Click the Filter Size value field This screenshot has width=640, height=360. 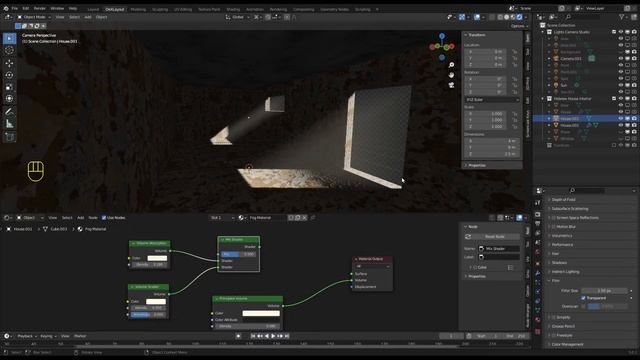(604, 291)
